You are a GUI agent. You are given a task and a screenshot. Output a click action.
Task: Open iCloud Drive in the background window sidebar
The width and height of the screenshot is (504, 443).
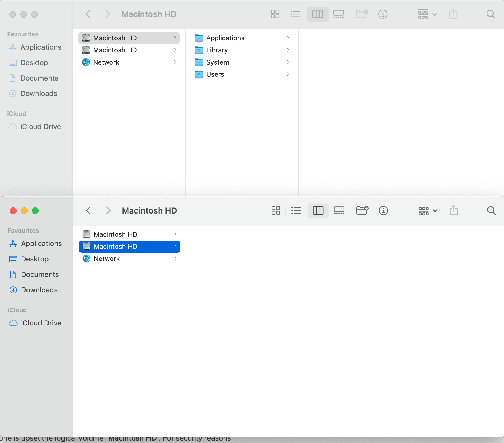point(35,127)
